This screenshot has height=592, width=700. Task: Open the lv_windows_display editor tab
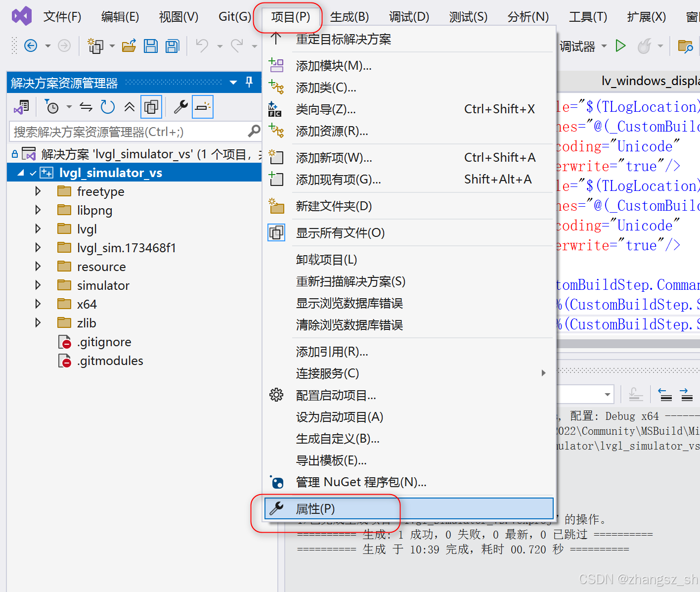(650, 81)
